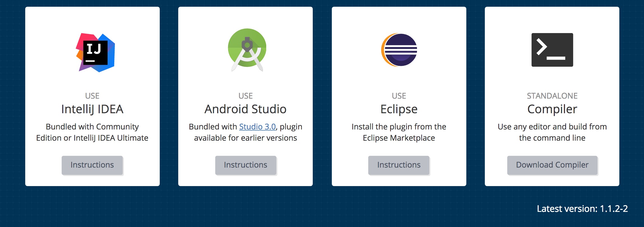This screenshot has width=644, height=227.
Task: Open Instructions for Eclipse
Action: pyautogui.click(x=399, y=165)
